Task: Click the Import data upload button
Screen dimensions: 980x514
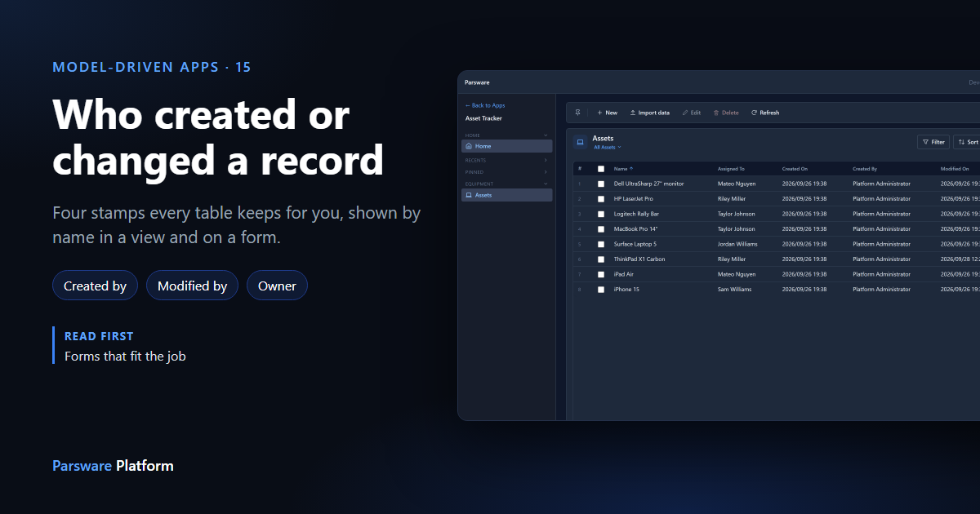Action: tap(649, 113)
